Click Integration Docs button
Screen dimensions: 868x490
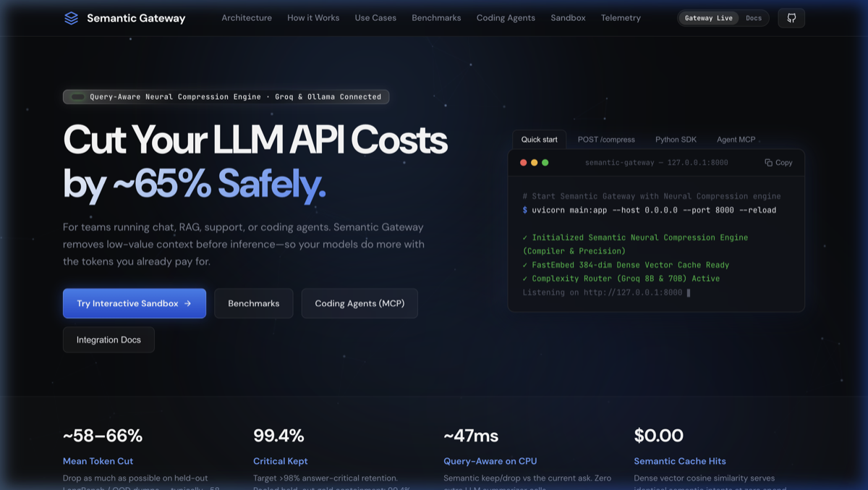pyautogui.click(x=109, y=339)
